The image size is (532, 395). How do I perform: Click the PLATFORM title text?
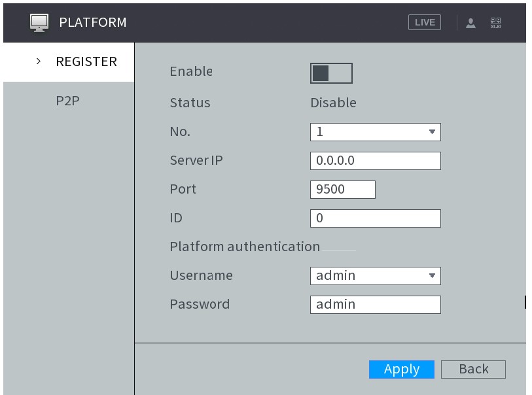[x=93, y=22]
